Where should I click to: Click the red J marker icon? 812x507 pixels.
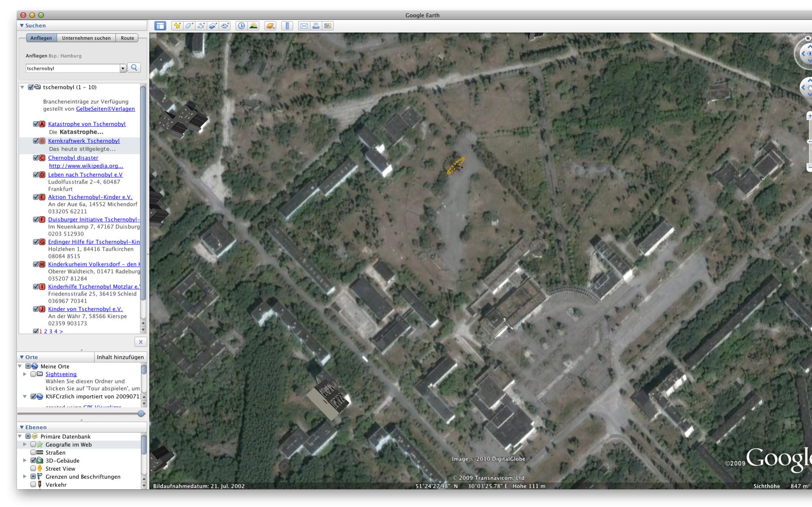point(42,309)
